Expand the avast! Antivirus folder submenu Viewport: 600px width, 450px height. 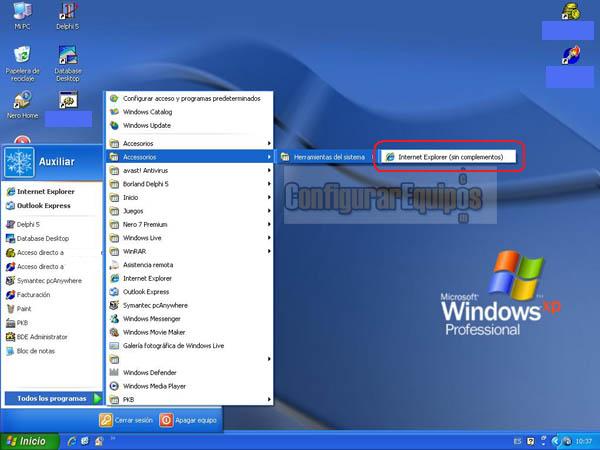click(189, 171)
